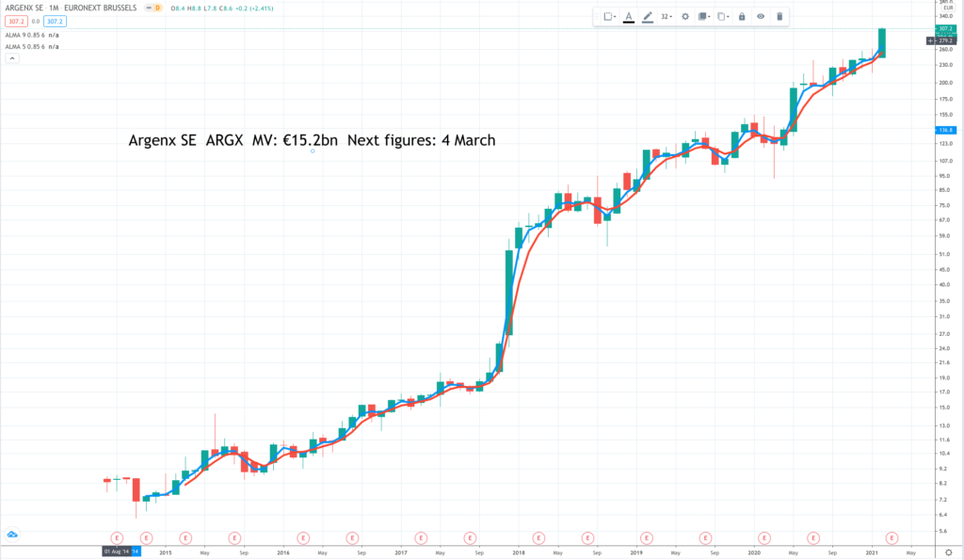Open the visual order layers dropdown
The height and width of the screenshot is (560, 964).
coord(704,17)
